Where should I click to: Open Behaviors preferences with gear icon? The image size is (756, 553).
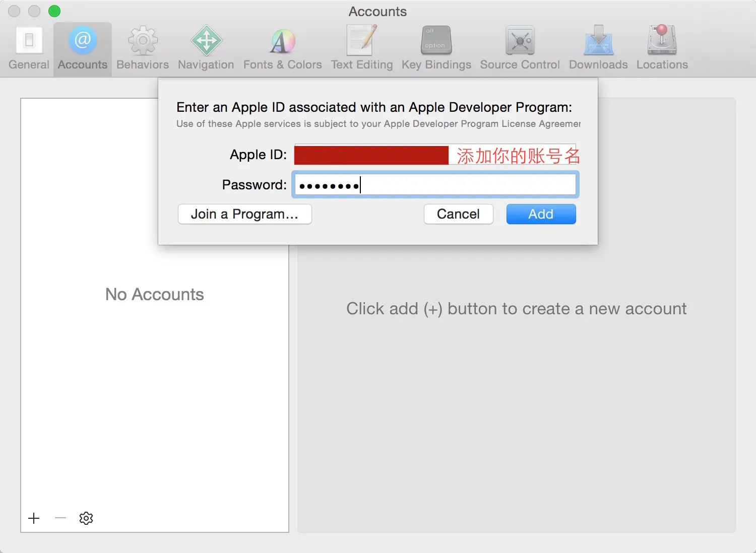(x=143, y=49)
